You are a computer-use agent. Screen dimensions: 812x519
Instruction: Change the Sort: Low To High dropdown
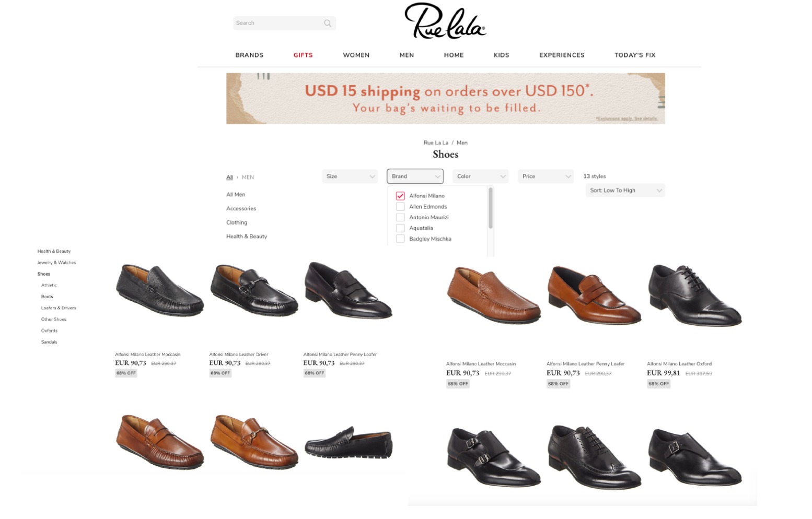pyautogui.click(x=625, y=191)
